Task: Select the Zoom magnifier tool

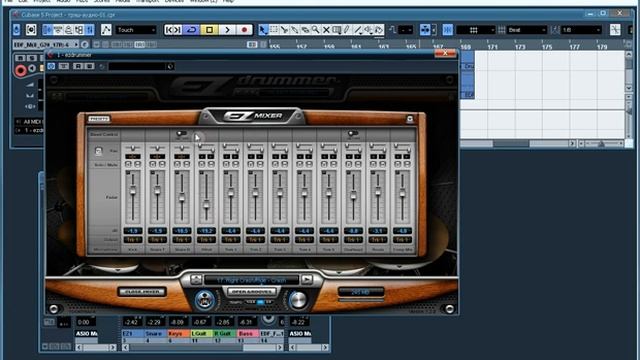Action: point(316,30)
